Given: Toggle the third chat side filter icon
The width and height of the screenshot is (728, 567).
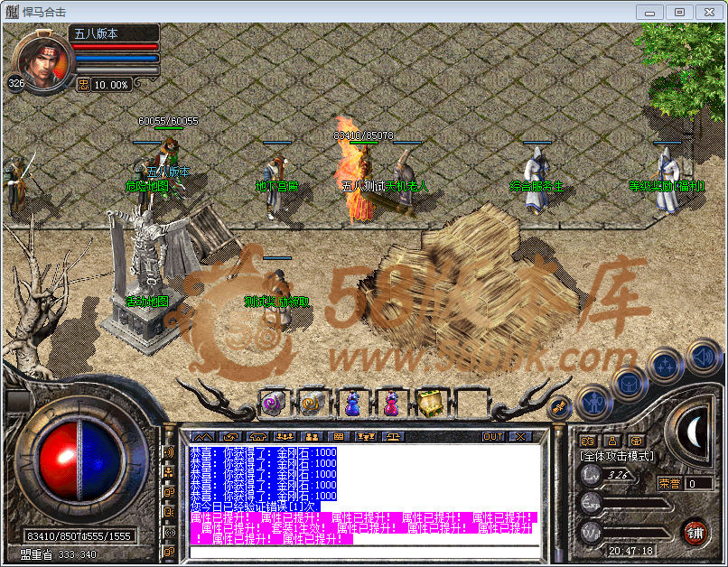Looking at the screenshot, I should 170,492.
